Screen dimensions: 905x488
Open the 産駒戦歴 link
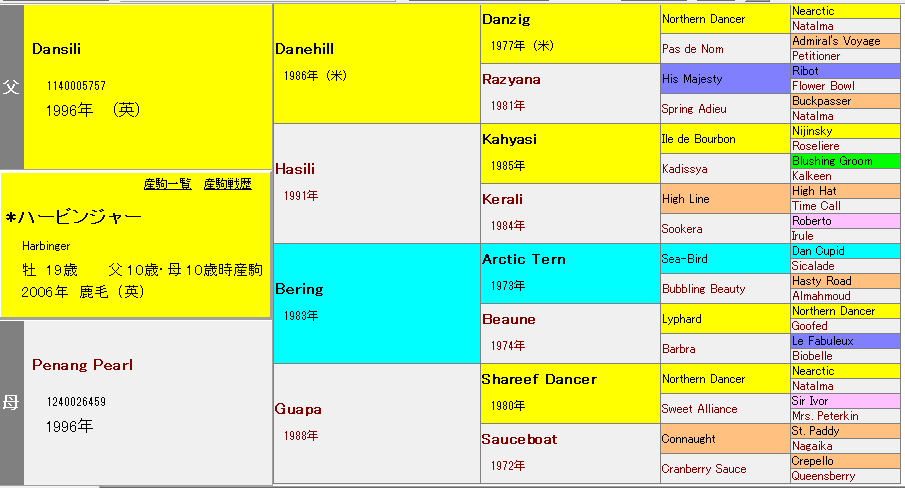[x=227, y=184]
